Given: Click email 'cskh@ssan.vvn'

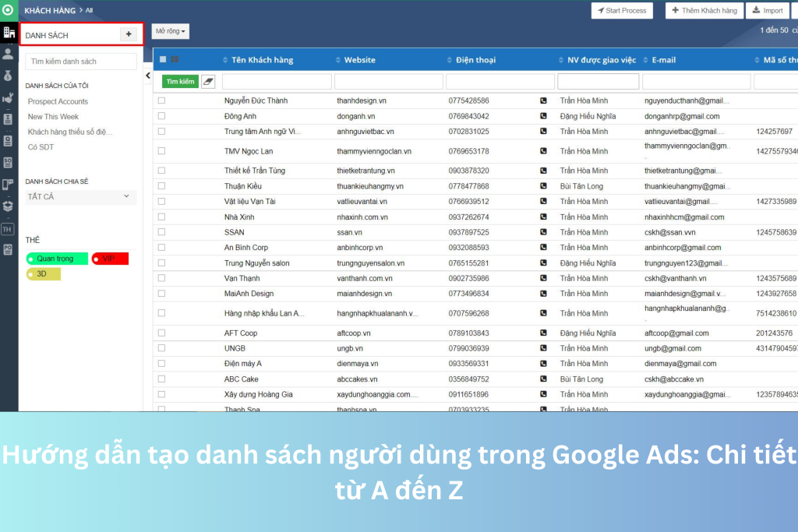Looking at the screenshot, I should click(669, 232).
